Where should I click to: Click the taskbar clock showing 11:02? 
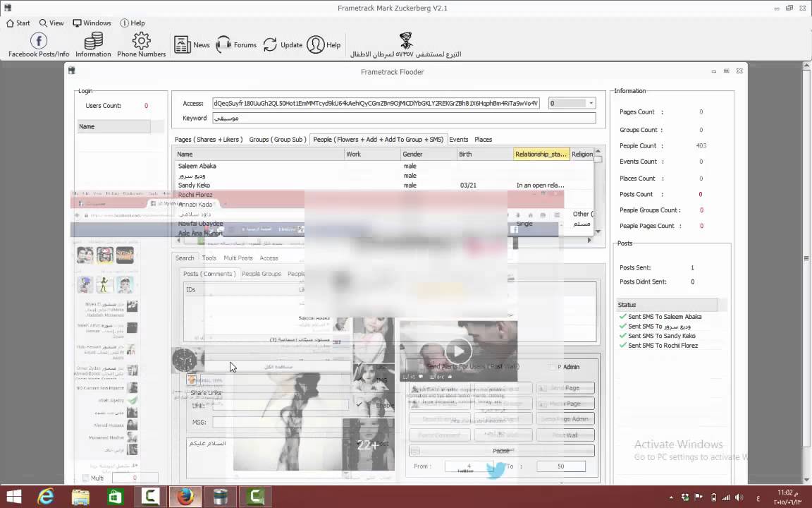[x=787, y=497]
